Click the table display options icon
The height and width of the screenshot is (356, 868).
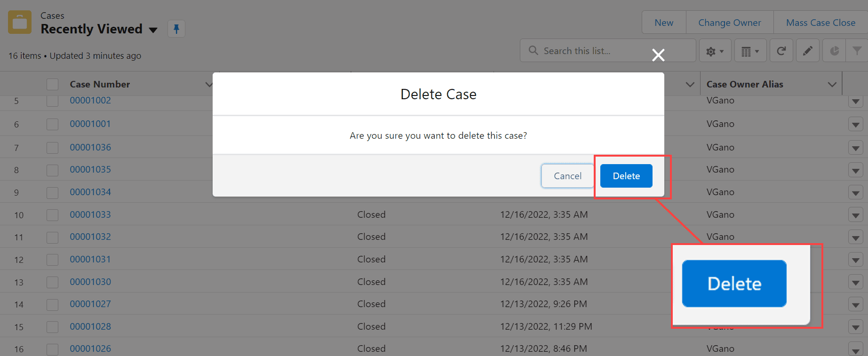click(750, 51)
